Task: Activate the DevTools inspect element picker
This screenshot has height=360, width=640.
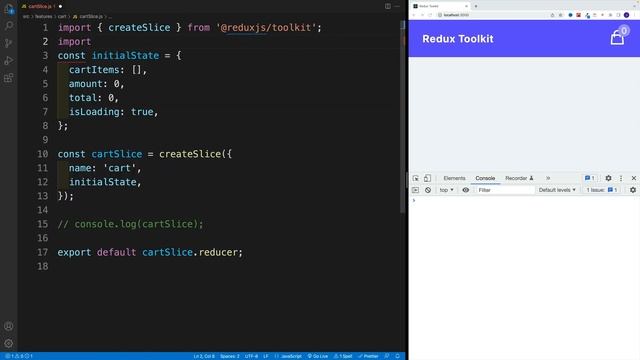Action: click(416, 178)
